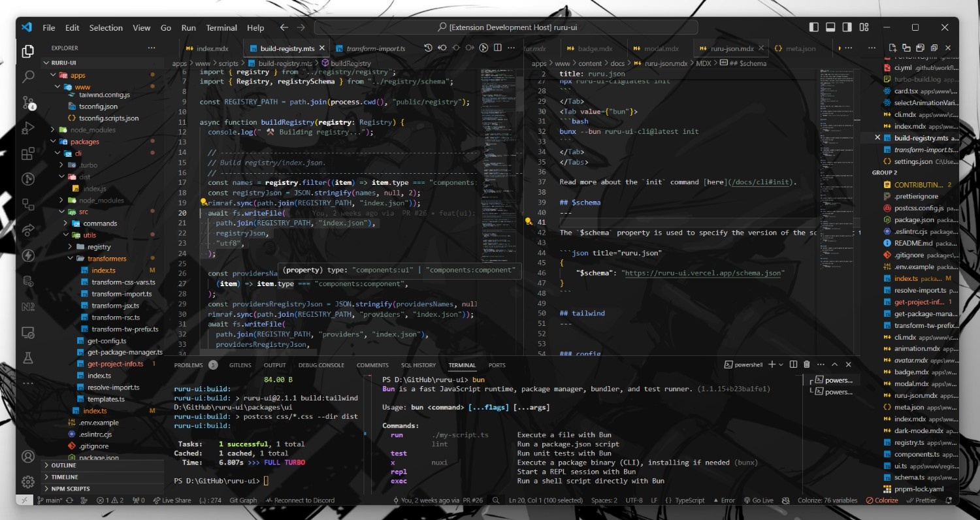Click Git Graph in status bar
Image resolution: width=980 pixels, height=520 pixels.
(x=243, y=500)
